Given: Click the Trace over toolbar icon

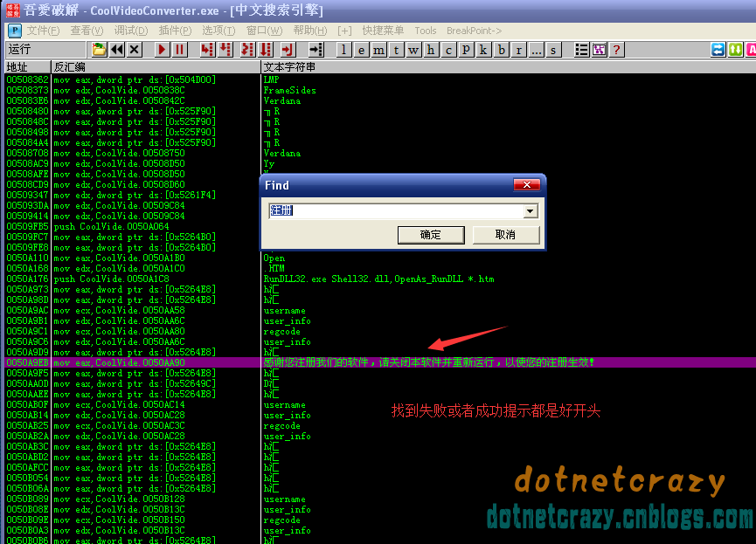Looking at the screenshot, I should point(266,50).
